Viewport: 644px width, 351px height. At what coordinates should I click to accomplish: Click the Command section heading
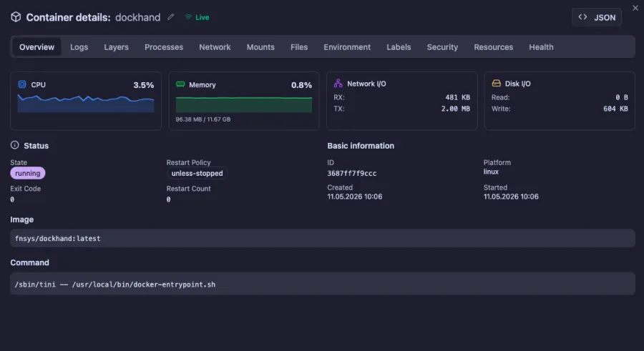coord(29,263)
